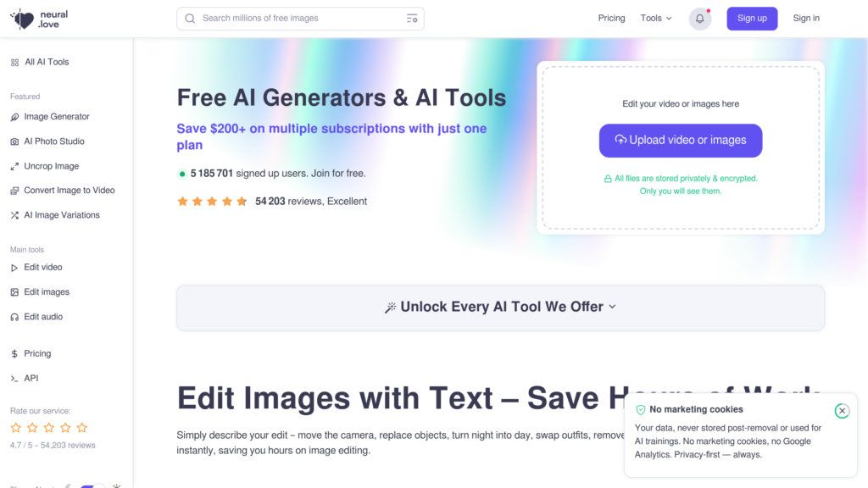The width and height of the screenshot is (868, 488).
Task: Select AI Photo Studio camera icon
Action: pos(14,141)
